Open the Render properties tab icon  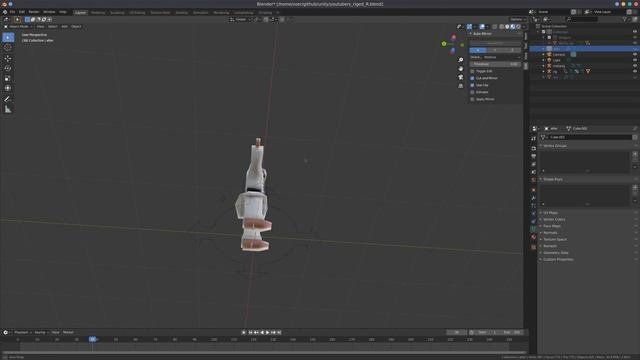[x=533, y=149]
